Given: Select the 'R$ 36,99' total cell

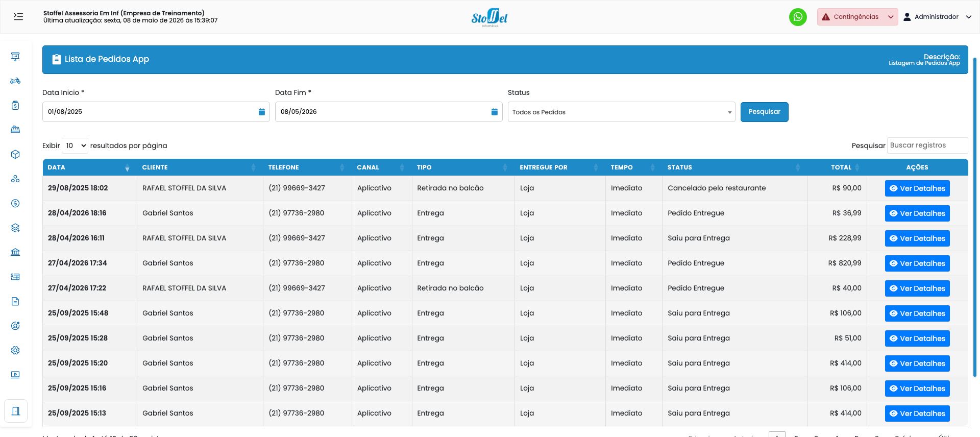Looking at the screenshot, I should (x=837, y=213).
